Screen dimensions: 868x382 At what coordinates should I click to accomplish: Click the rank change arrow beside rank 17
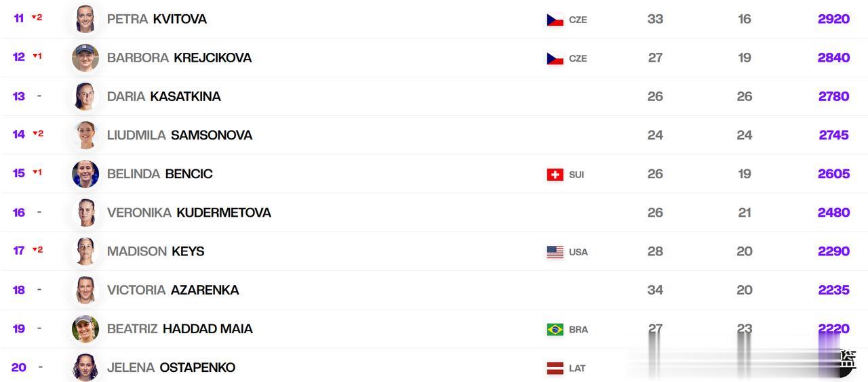(34, 250)
